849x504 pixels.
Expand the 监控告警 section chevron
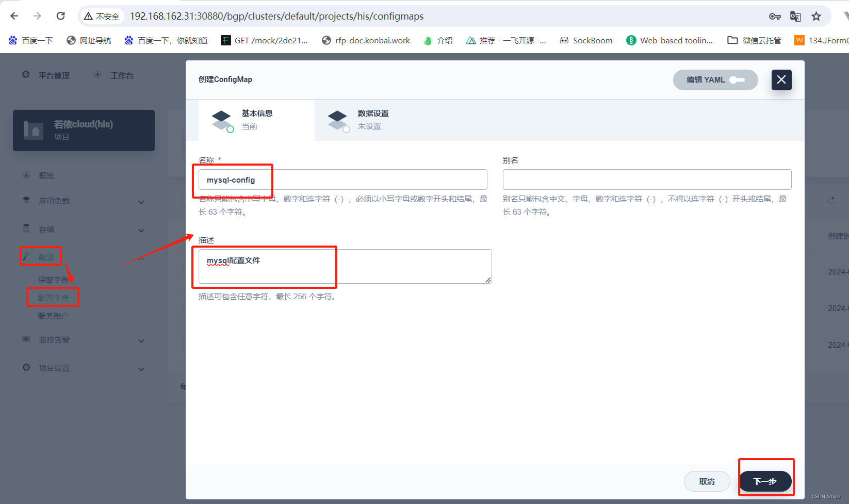pyautogui.click(x=141, y=340)
